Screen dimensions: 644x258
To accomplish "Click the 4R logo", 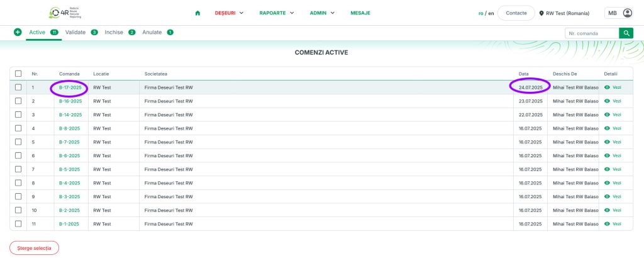I will pos(65,13).
